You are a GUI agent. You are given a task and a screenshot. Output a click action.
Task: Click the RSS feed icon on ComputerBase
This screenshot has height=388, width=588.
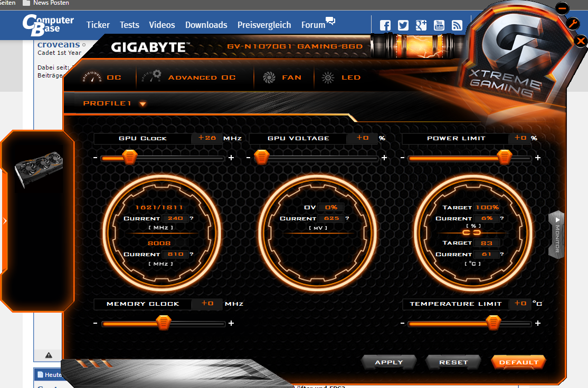pyautogui.click(x=457, y=25)
